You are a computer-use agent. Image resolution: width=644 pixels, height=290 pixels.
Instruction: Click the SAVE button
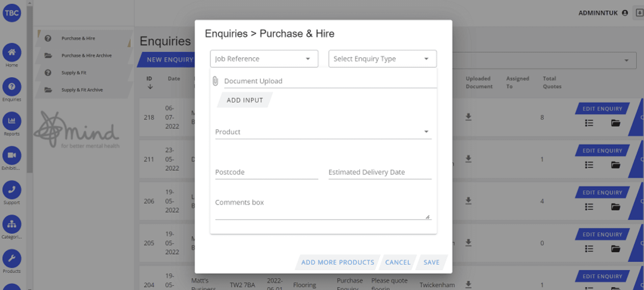coord(431,262)
